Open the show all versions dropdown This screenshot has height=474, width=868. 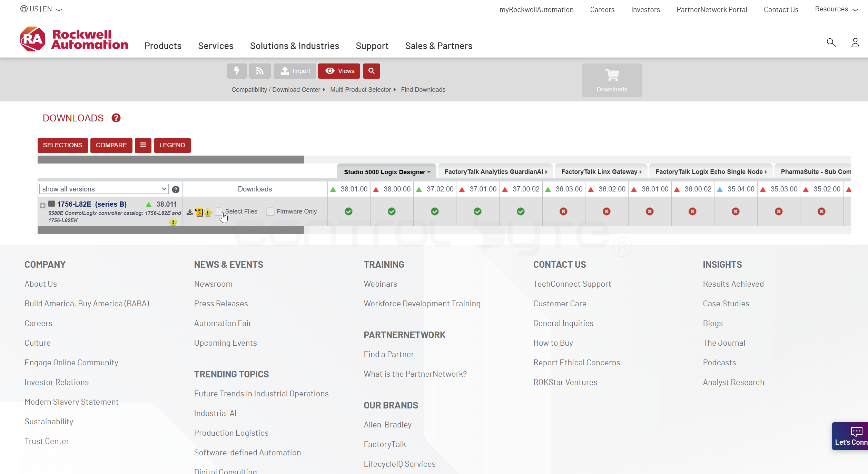coord(104,189)
